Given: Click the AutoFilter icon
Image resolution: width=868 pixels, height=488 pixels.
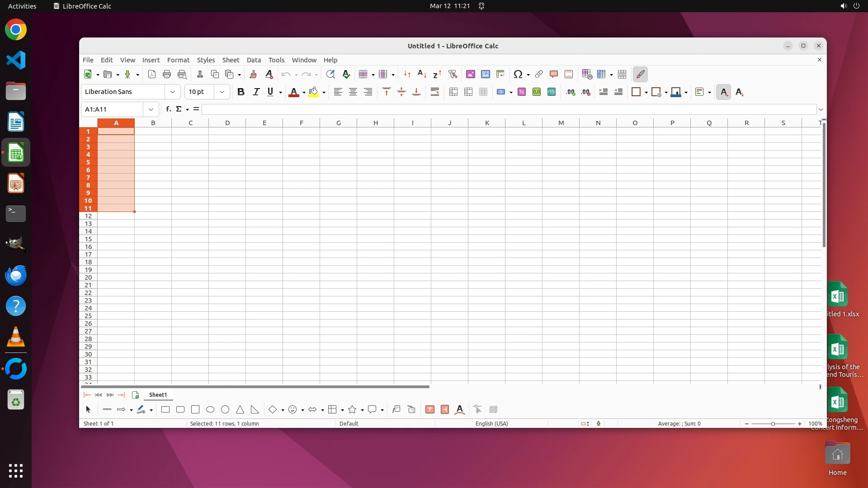Looking at the screenshot, I should point(453,75).
